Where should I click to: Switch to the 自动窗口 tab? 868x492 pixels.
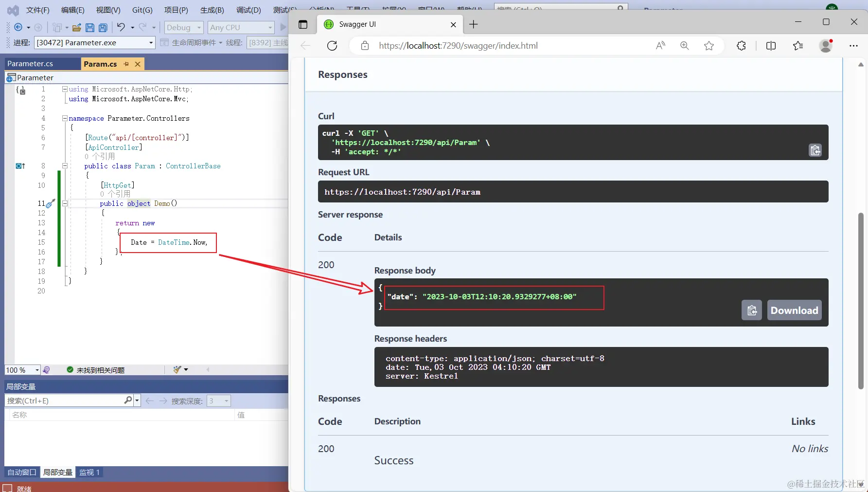tap(22, 472)
